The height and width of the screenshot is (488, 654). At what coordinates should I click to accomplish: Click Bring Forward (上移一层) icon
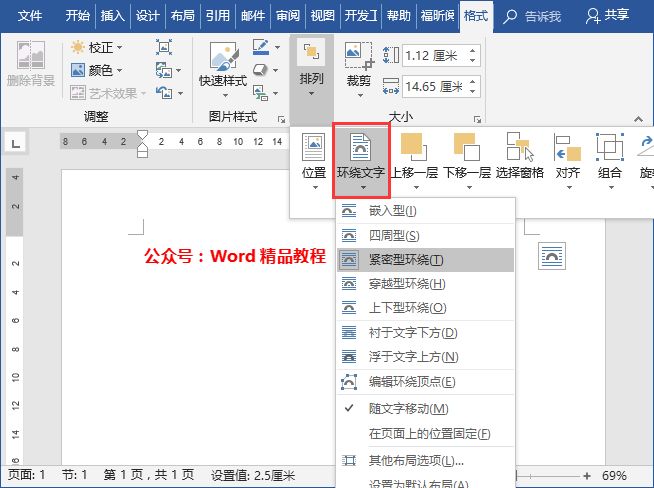[414, 147]
